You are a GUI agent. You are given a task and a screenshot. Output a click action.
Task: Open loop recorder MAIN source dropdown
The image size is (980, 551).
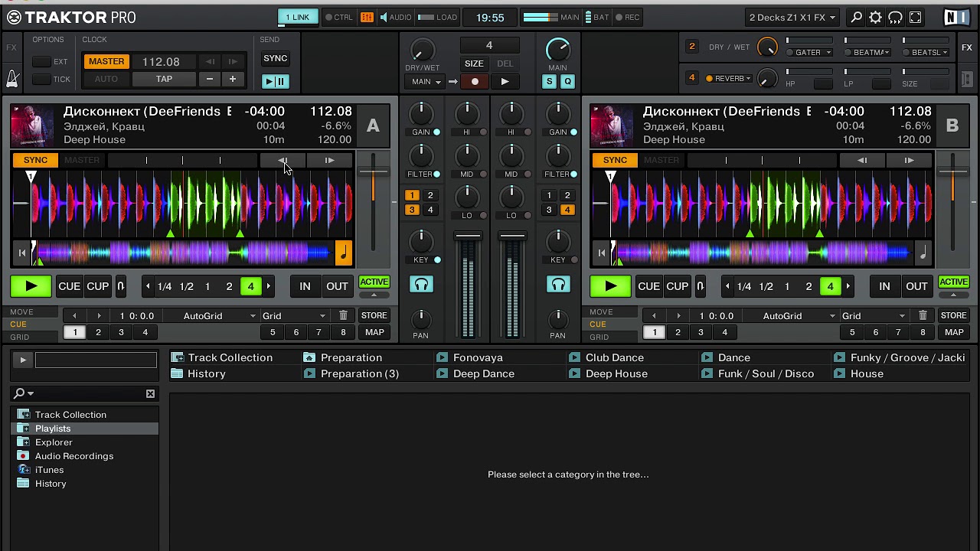[x=426, y=82]
